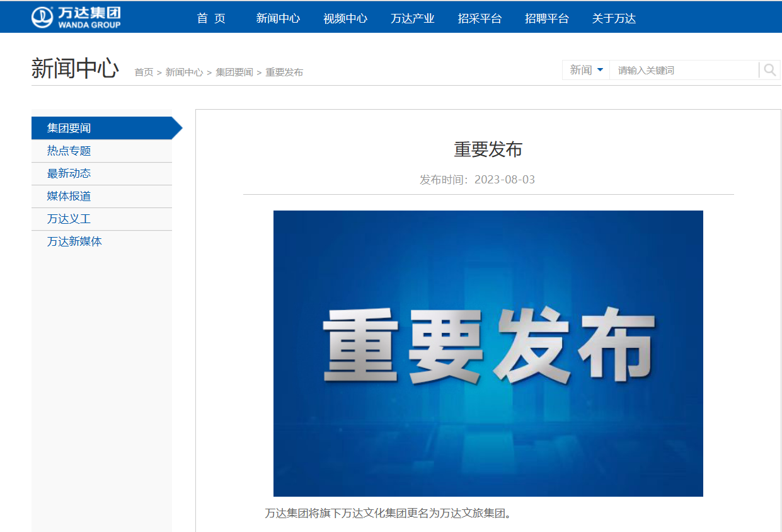
Task: Select 万达新媒体 in the sidebar
Action: coord(101,241)
